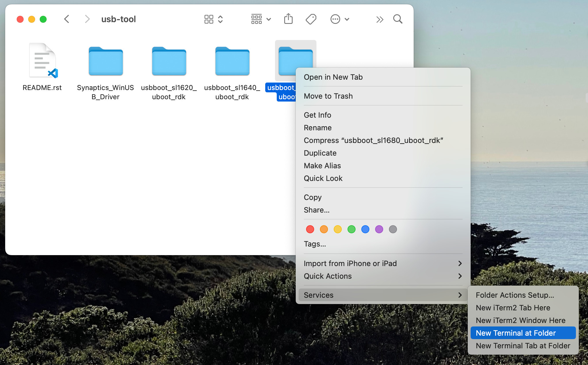Click Get Info option
Screen dimensions: 588x365
point(317,115)
